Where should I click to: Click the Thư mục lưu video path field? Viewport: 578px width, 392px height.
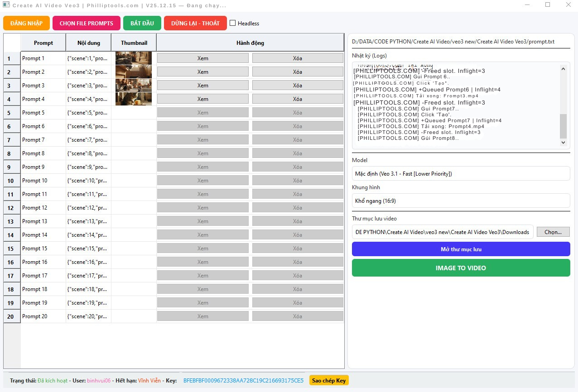click(x=442, y=232)
